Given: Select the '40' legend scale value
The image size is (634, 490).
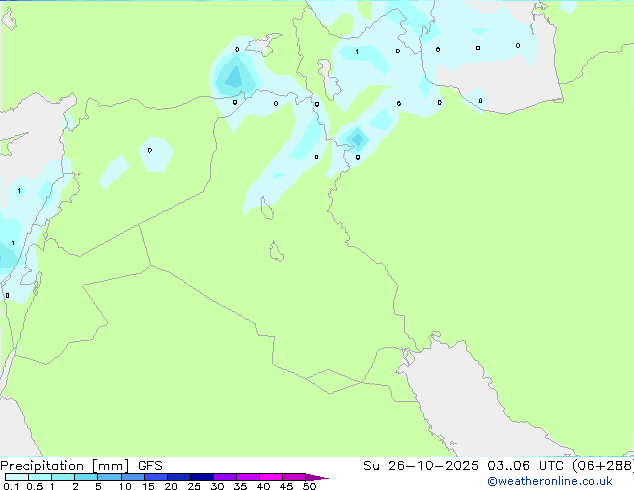Looking at the screenshot, I should click(x=263, y=486).
